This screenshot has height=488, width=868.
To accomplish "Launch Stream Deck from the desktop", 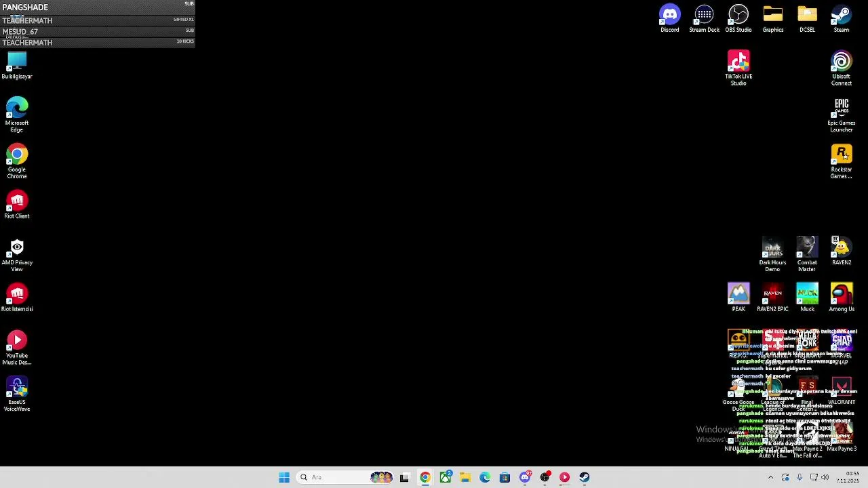I will [x=704, y=18].
